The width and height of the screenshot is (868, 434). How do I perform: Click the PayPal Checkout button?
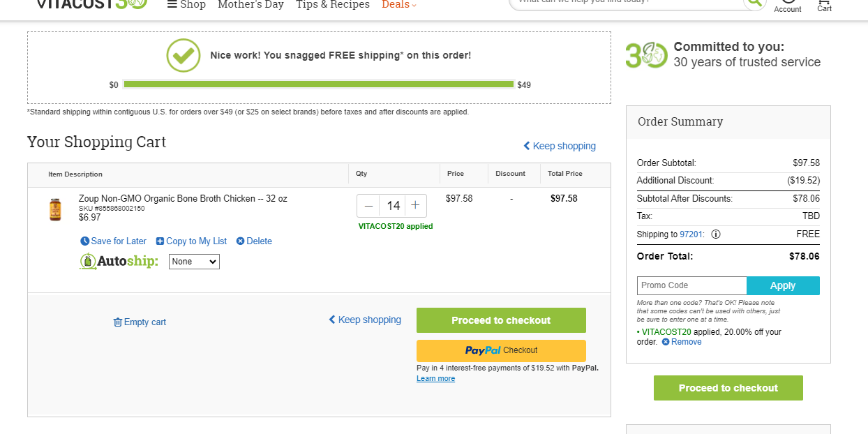click(x=501, y=350)
